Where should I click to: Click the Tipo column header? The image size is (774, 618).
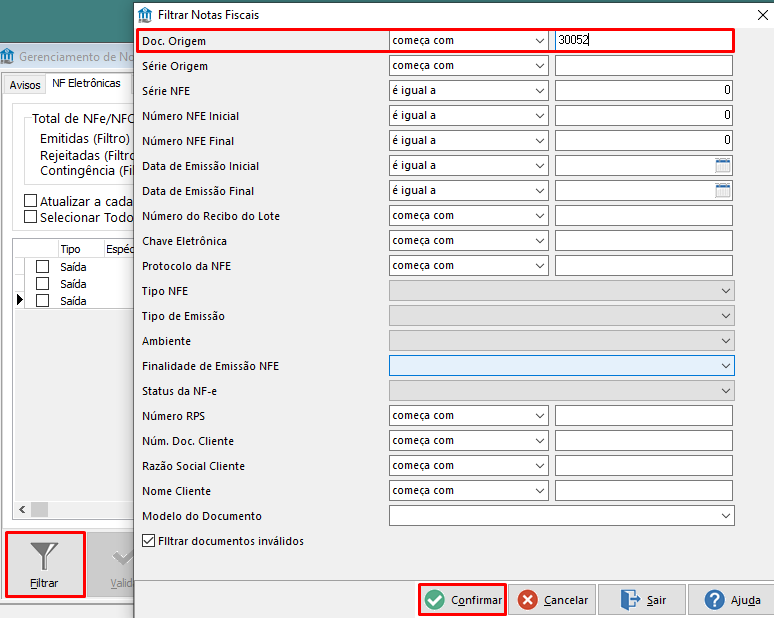(x=81, y=249)
